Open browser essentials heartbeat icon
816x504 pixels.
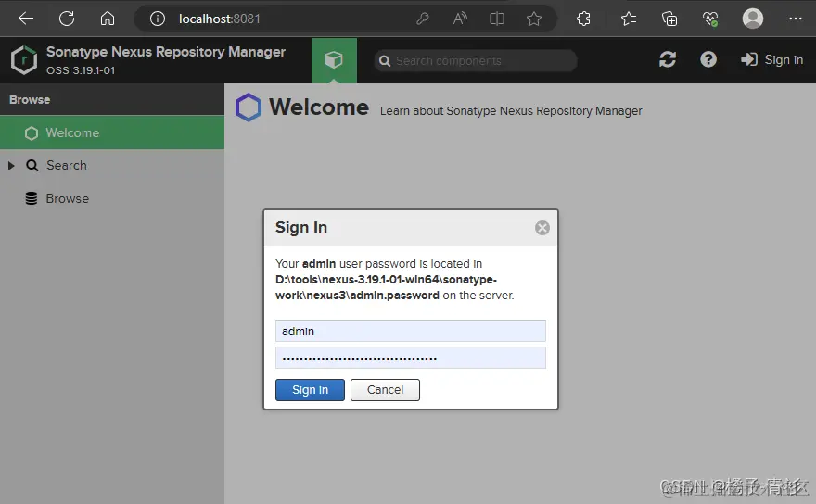pos(710,19)
